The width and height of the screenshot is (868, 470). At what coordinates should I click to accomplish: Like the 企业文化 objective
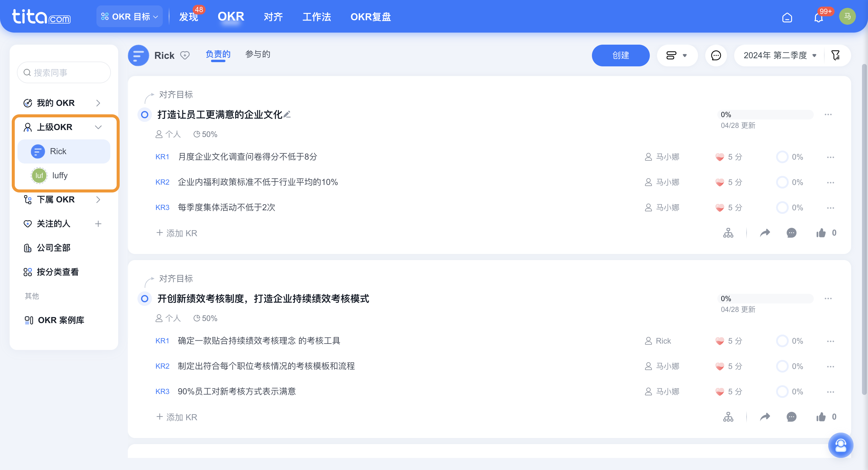click(821, 233)
